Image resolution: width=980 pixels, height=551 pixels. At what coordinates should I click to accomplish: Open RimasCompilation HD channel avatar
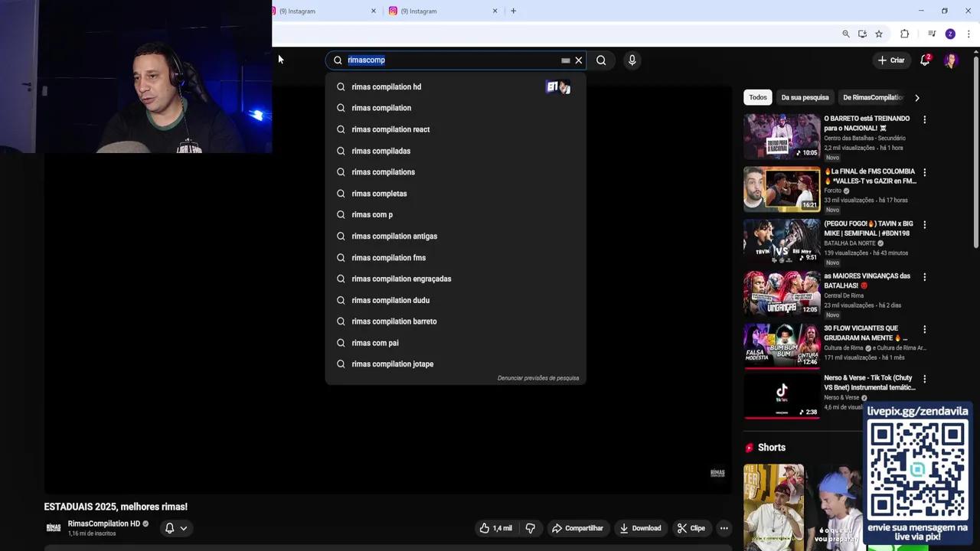tap(54, 528)
